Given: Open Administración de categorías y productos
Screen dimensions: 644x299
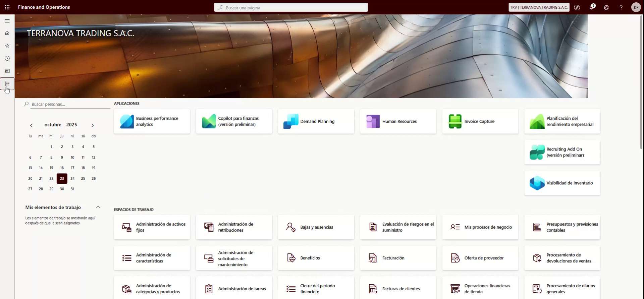Looking at the screenshot, I should 152,288.
